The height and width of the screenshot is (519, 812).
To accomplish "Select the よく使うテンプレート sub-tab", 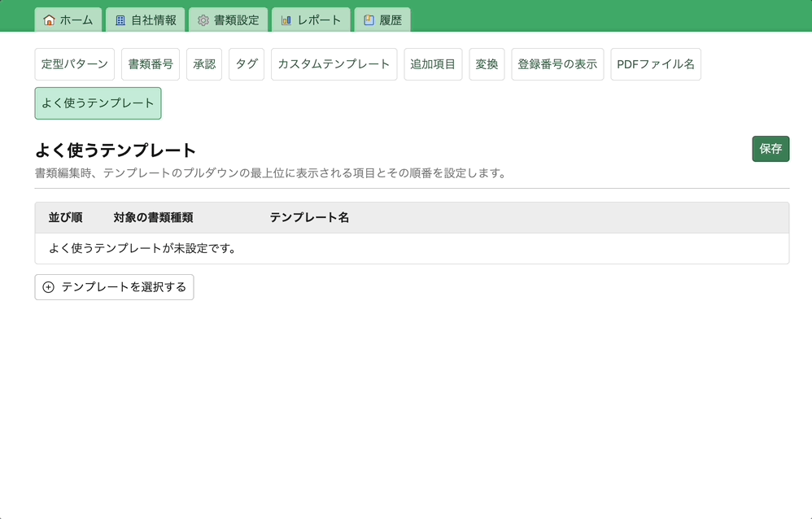I will coord(98,103).
